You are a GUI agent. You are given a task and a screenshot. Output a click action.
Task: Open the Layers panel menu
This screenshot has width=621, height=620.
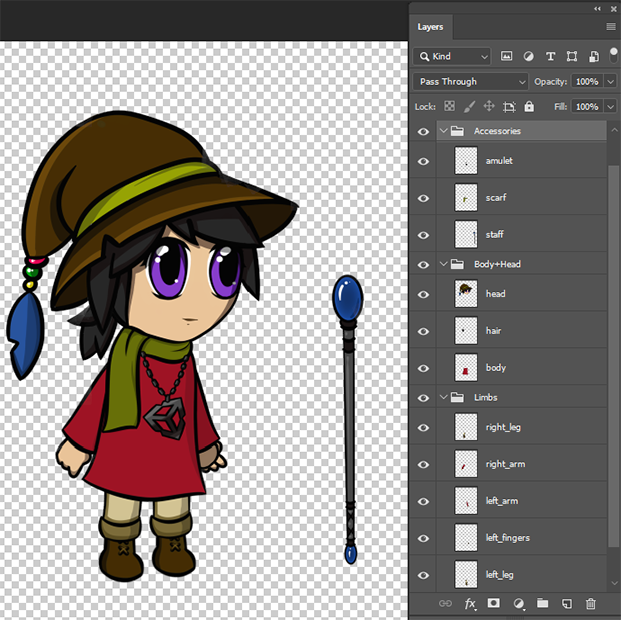point(610,27)
